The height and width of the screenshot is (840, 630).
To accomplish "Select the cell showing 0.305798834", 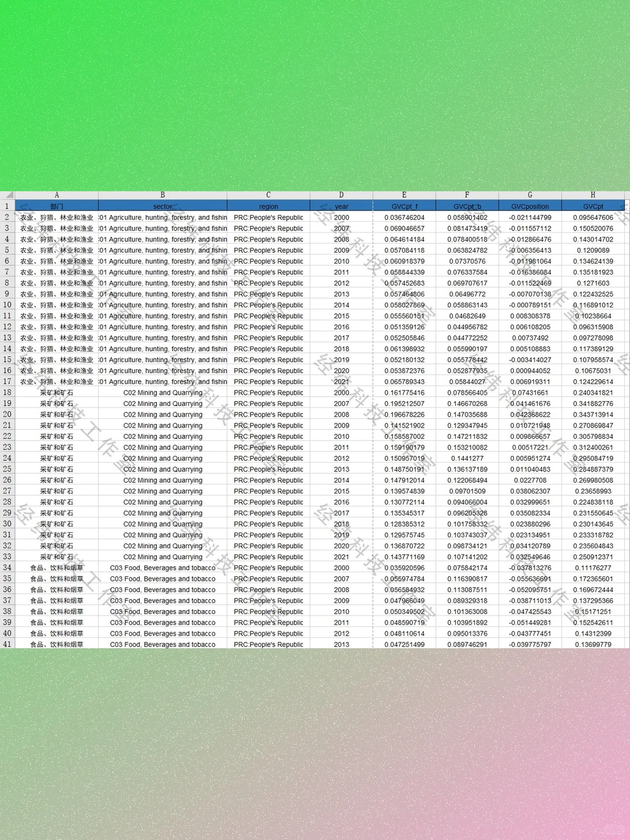I will click(x=593, y=436).
